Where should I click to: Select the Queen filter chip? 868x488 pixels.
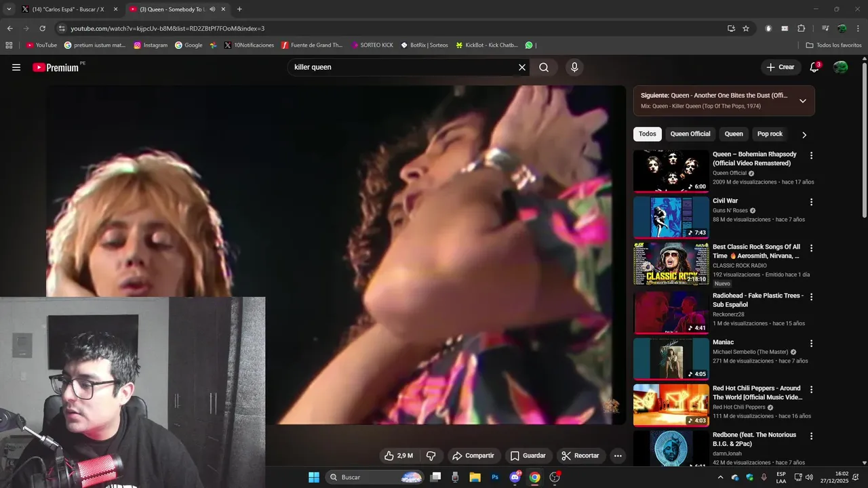[x=734, y=134]
